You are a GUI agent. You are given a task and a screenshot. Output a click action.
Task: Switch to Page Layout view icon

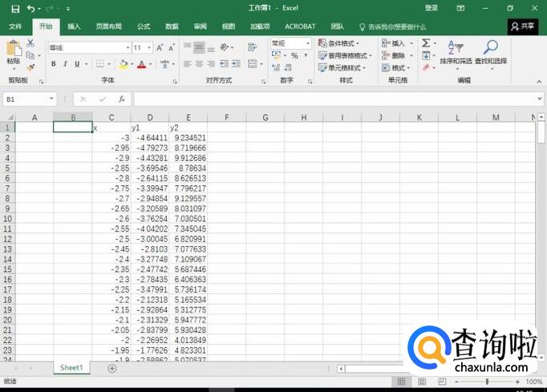click(x=422, y=382)
